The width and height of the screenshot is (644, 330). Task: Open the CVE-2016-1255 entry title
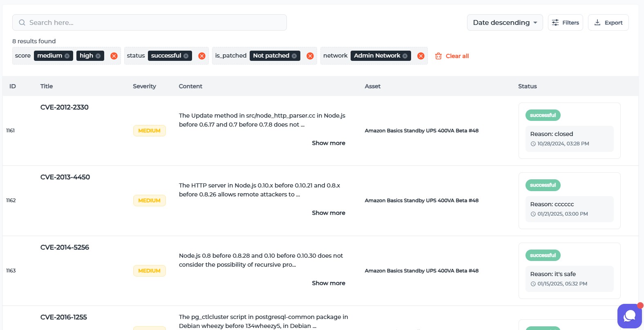[x=64, y=317]
